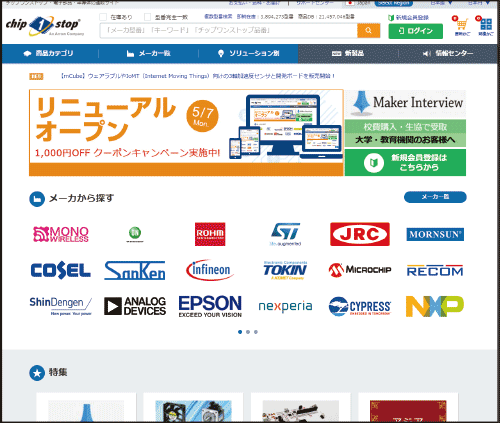Enable the 在庫あり checkbox

point(103,17)
